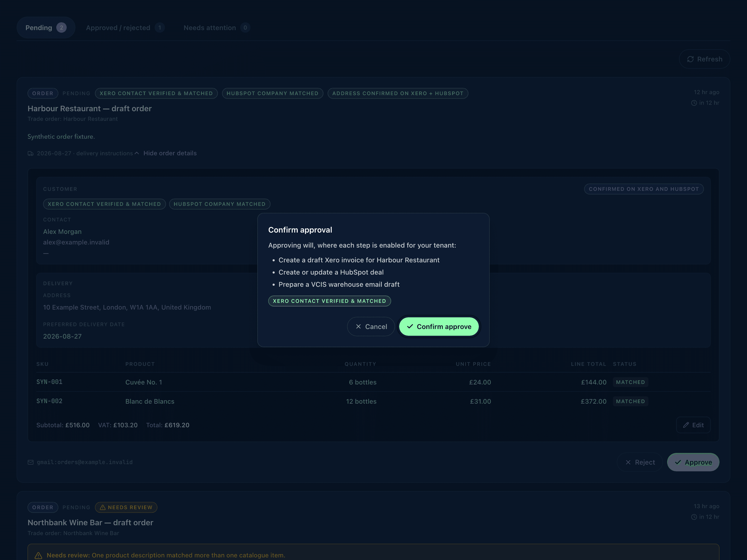Click SKU SYN-001
This screenshot has height=560, width=747.
pyautogui.click(x=49, y=382)
